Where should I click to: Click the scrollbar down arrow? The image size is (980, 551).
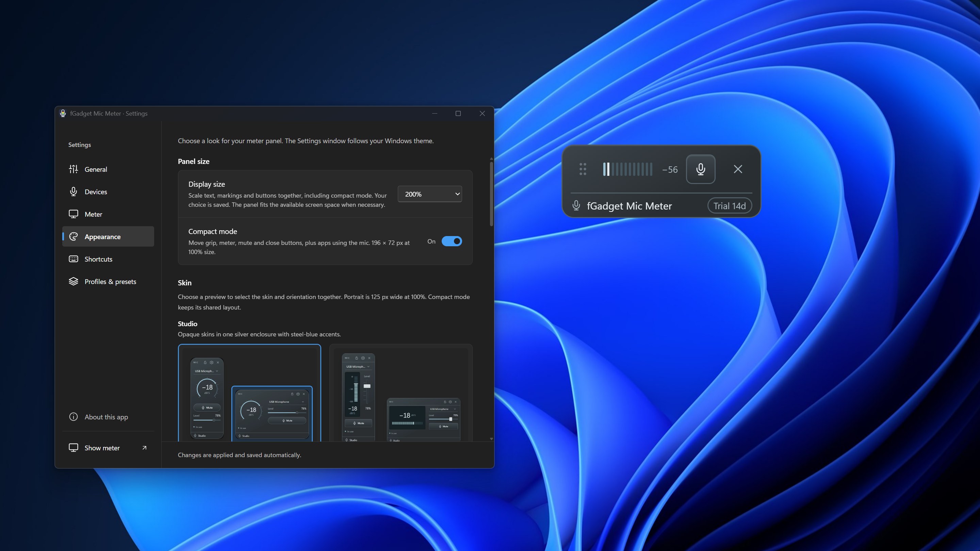pos(491,439)
